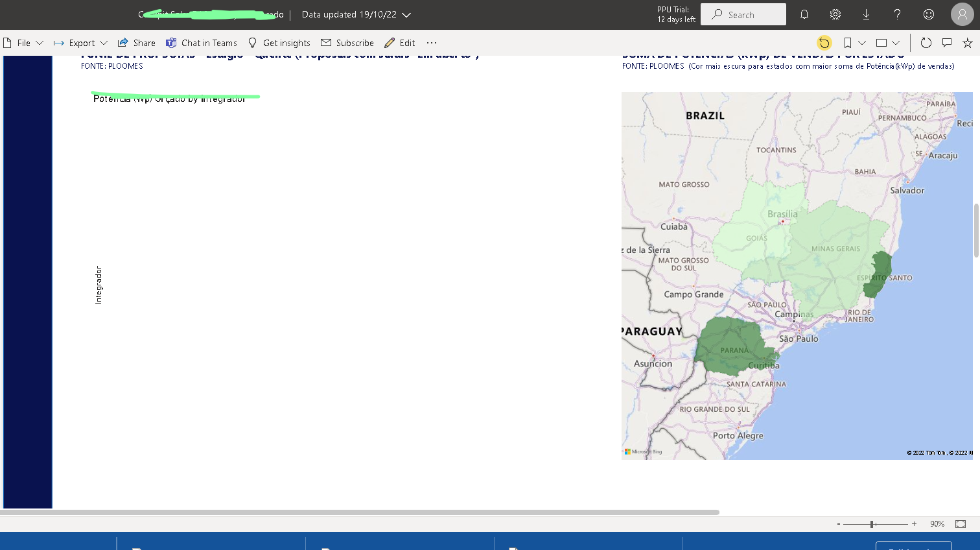Click the Integrador axis label
Image resolution: width=980 pixels, height=550 pixels.
point(99,285)
